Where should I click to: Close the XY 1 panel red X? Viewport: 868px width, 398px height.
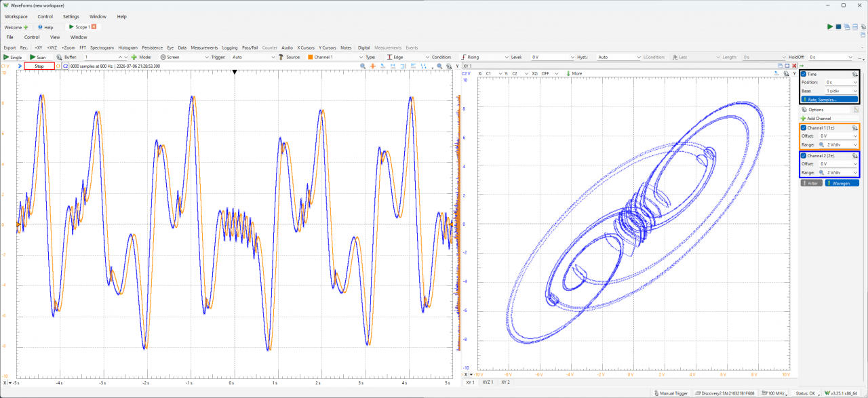tap(794, 66)
